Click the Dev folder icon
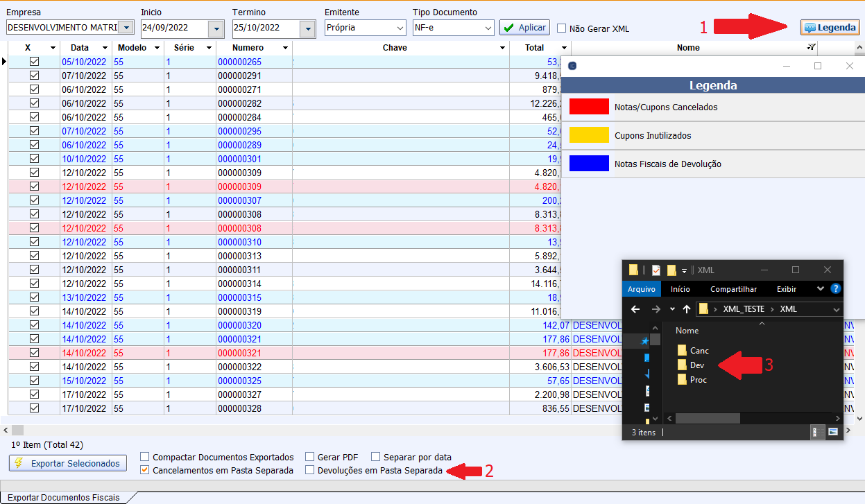Screen dimensions: 865x504 (x=682, y=365)
